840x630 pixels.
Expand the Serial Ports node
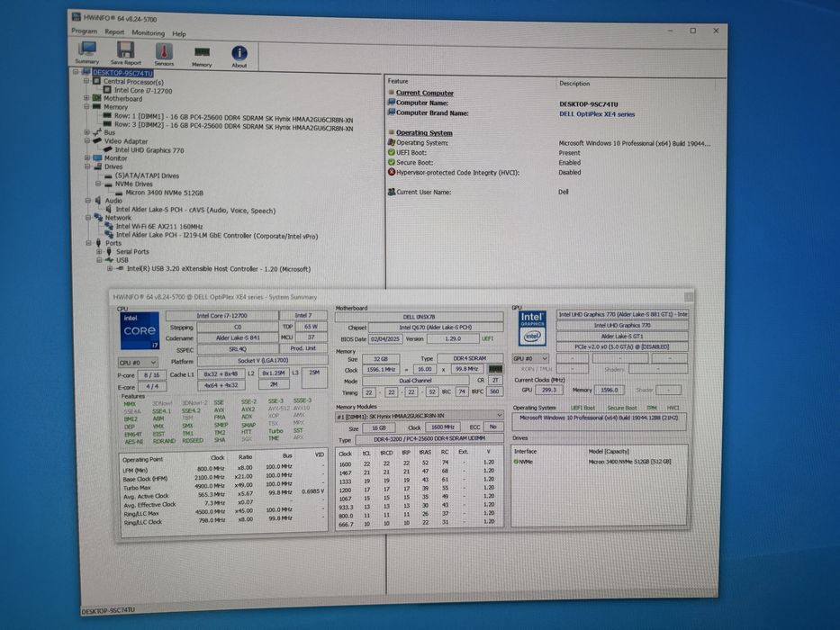tap(99, 251)
